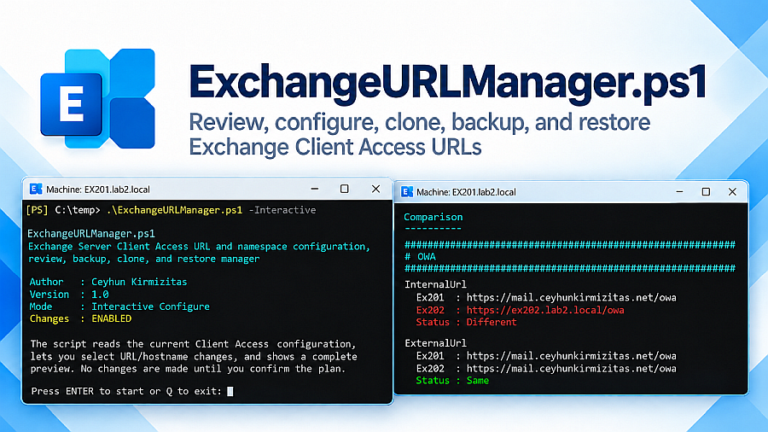Click the '.\ExchangeURLManager.ps1' command text

pyautogui.click(x=174, y=210)
